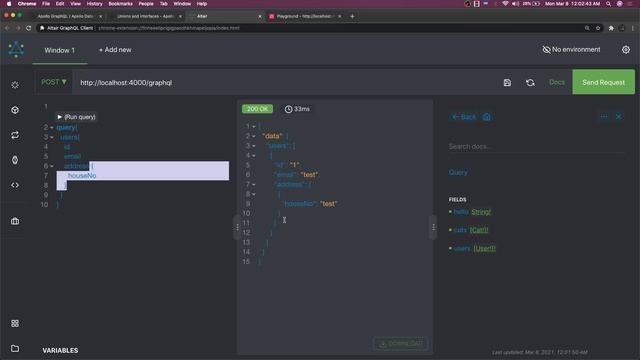Open the briefcase tools icon in sidebar
The image size is (640, 360).
click(x=15, y=221)
